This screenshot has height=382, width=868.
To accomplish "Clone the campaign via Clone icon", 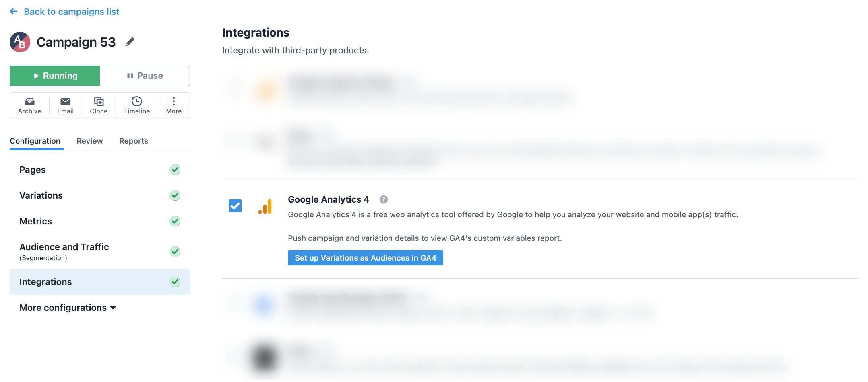I will pyautogui.click(x=99, y=101).
